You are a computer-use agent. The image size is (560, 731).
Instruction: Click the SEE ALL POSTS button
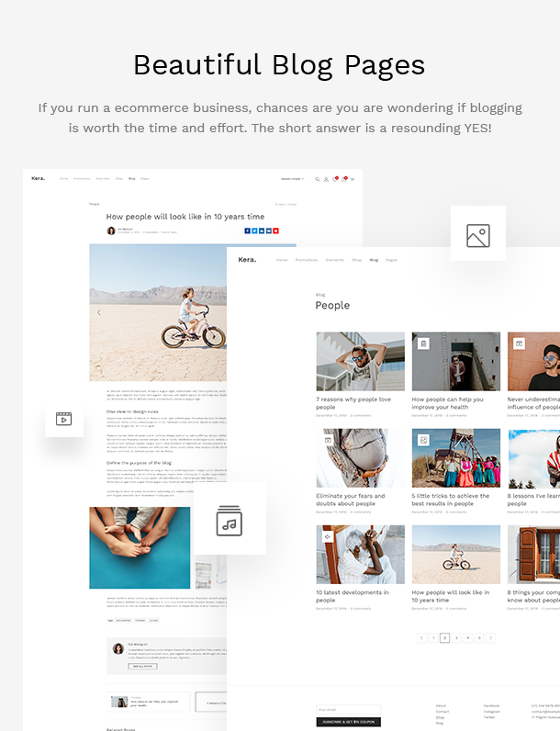142,666
